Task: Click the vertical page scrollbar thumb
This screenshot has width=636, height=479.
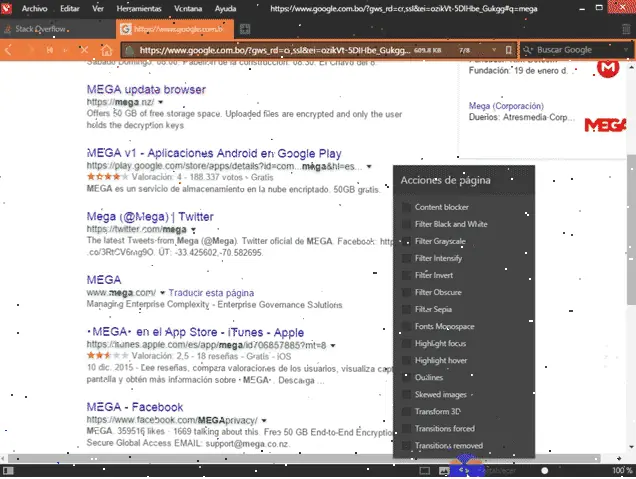Action: coord(631,229)
